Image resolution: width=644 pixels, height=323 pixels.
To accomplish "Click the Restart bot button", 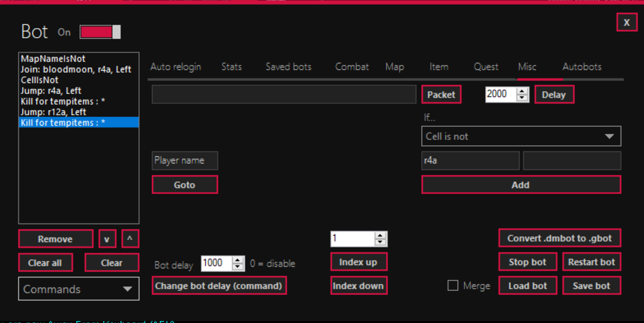I will click(592, 262).
